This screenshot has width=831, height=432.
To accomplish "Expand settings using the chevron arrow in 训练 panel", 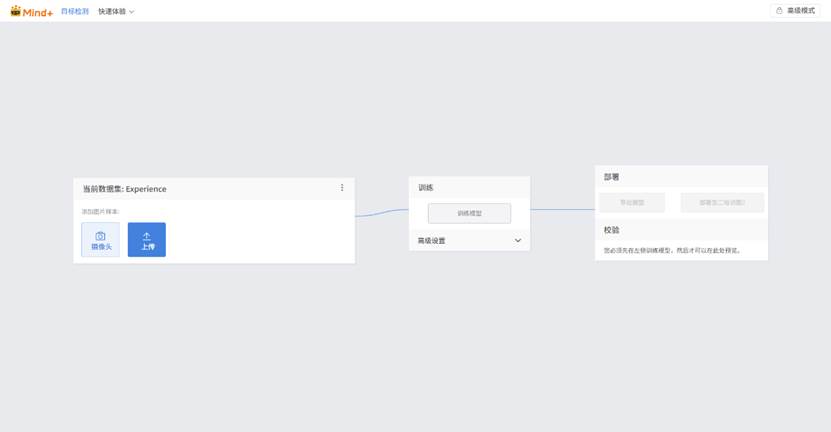I will [x=518, y=241].
